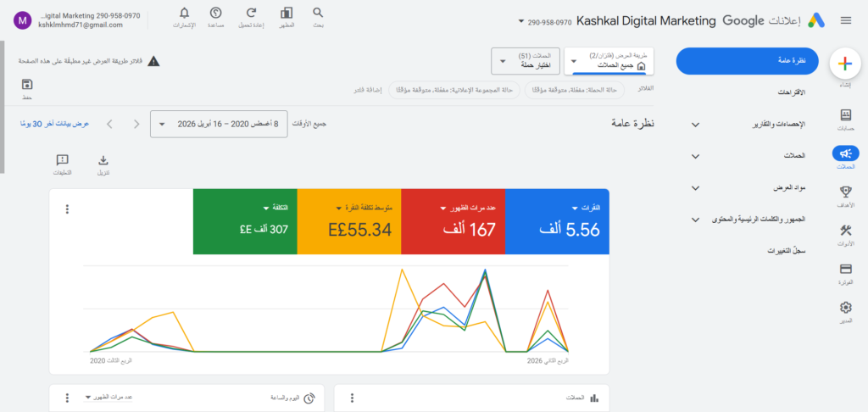Click the refresh reload icon
This screenshot has height=412, width=868.
(x=251, y=13)
